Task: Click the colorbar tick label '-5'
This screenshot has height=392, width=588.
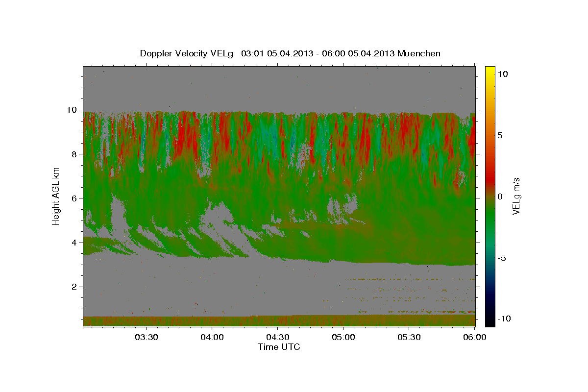Action: click(502, 258)
